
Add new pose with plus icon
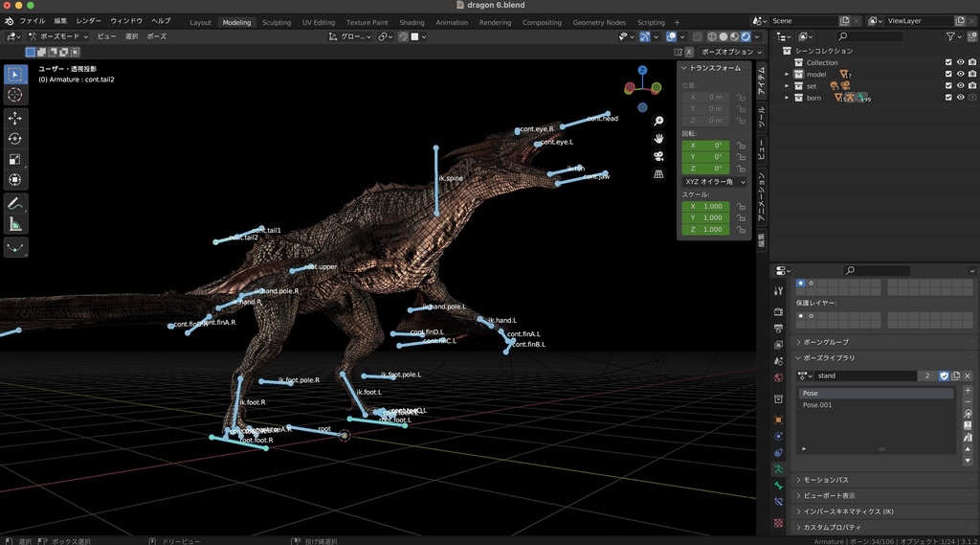pyautogui.click(x=968, y=391)
